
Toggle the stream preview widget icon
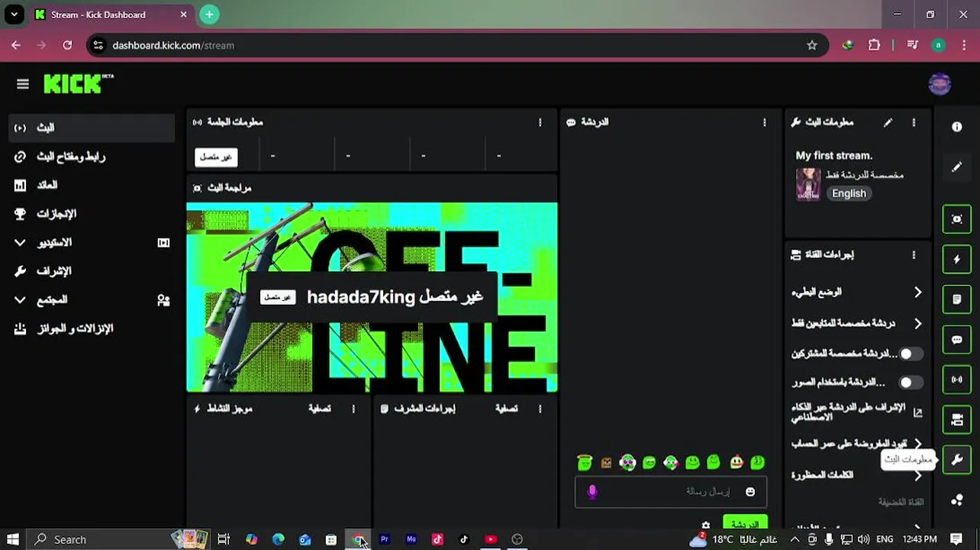956,219
